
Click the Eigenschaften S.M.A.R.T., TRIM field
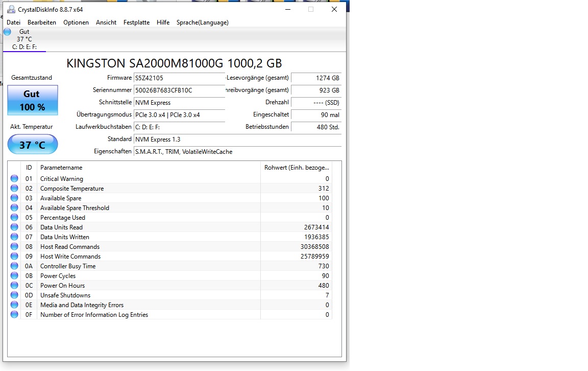[x=237, y=152]
